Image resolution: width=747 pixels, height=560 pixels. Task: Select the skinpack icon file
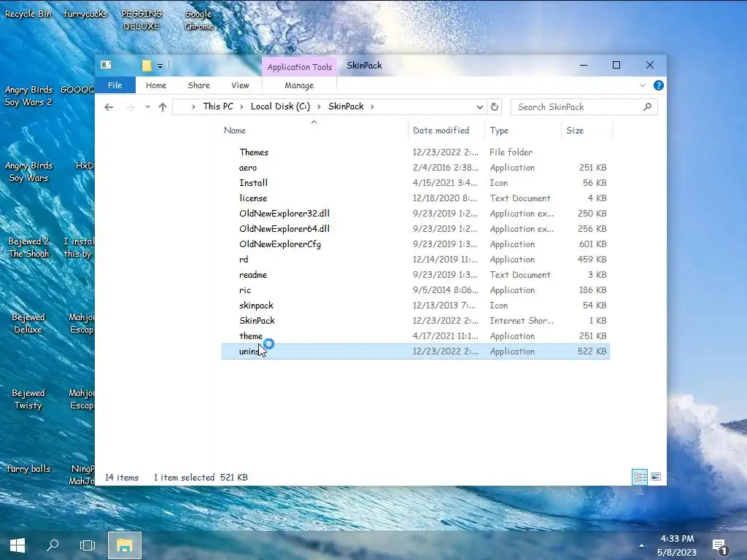point(415,305)
